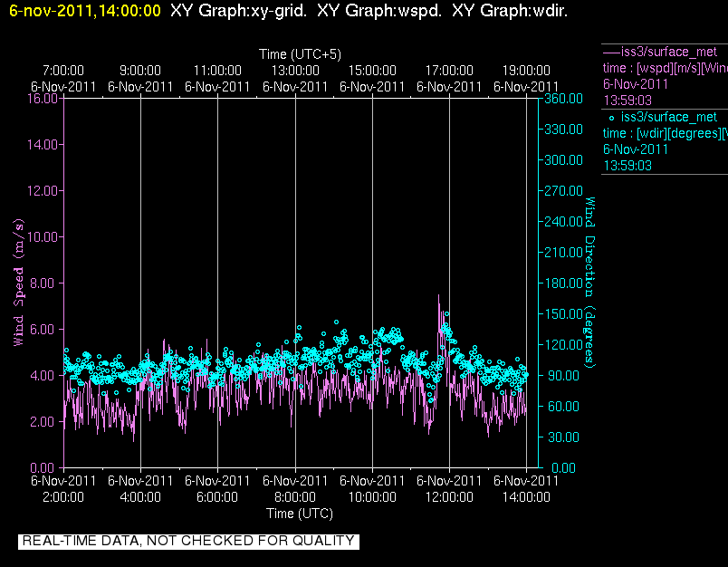Image resolution: width=728 pixels, height=567 pixels.
Task: Click the 240.00 wind direction tick label
Action: pyautogui.click(x=563, y=222)
